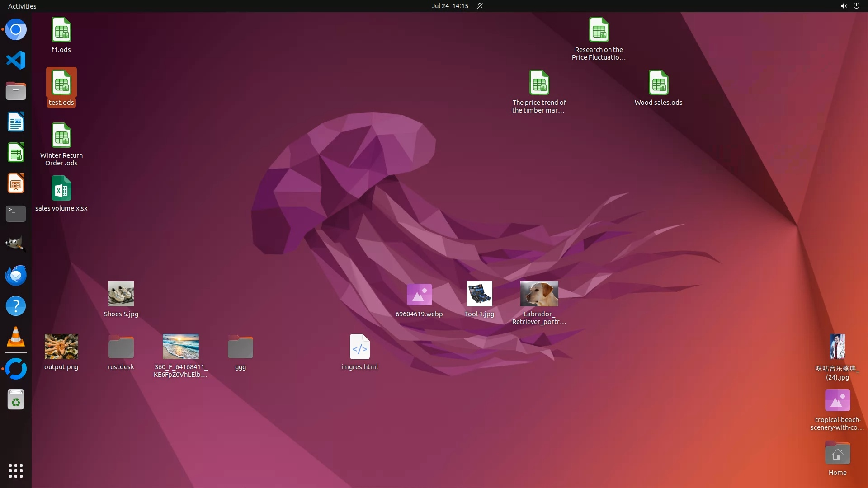Select the Wood sales.ods file
The height and width of the screenshot is (488, 868).
tap(658, 83)
